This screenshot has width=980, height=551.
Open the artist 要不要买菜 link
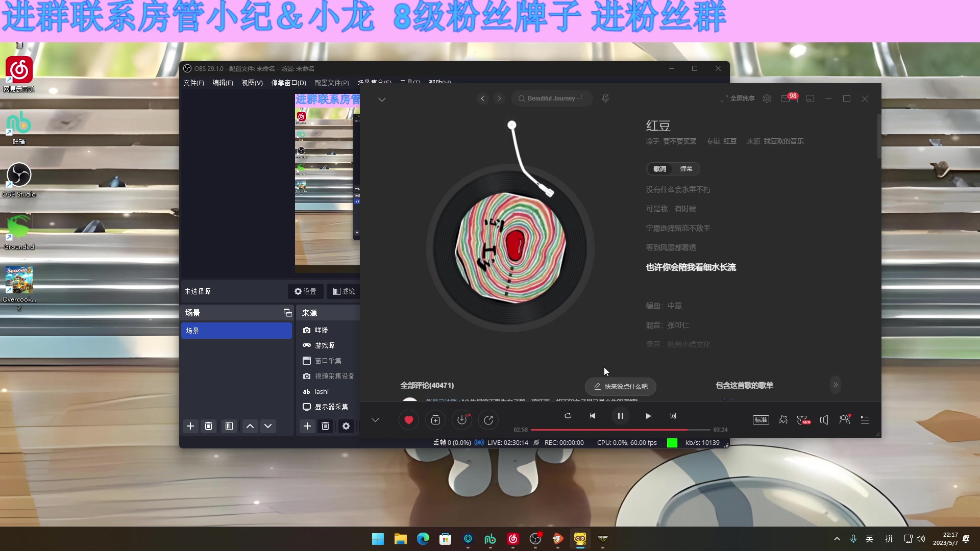[679, 141]
